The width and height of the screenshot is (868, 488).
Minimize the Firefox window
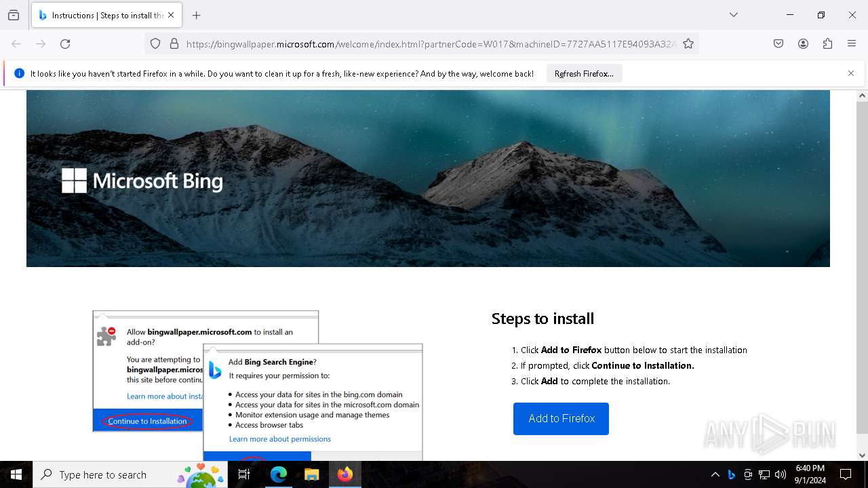[790, 15]
